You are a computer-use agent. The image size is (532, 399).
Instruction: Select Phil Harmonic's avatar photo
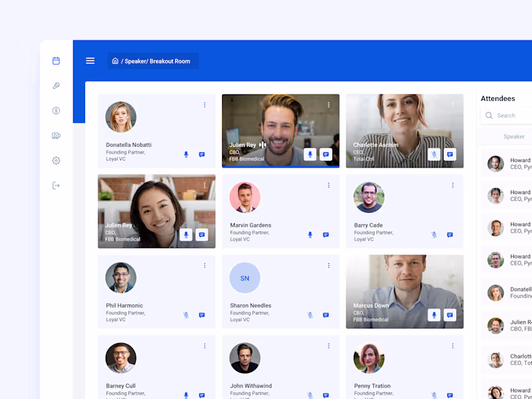pyautogui.click(x=121, y=277)
